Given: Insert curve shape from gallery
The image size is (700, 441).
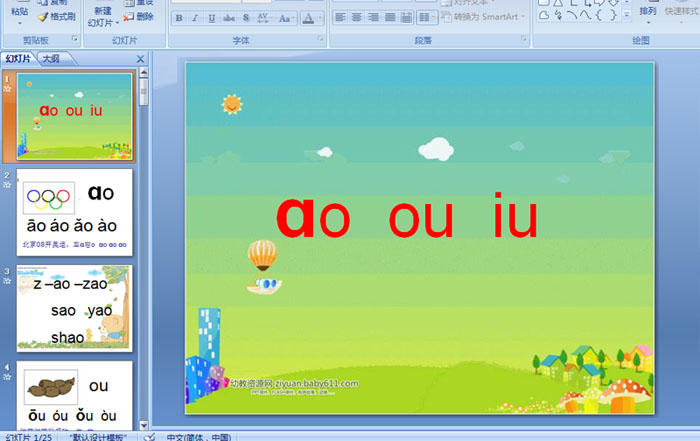Looking at the screenshot, I should coord(586,15).
